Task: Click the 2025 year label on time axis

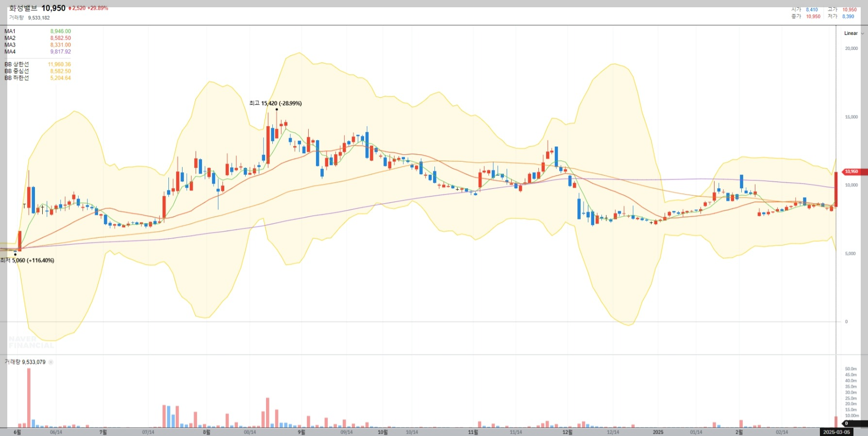Action: 658,432
